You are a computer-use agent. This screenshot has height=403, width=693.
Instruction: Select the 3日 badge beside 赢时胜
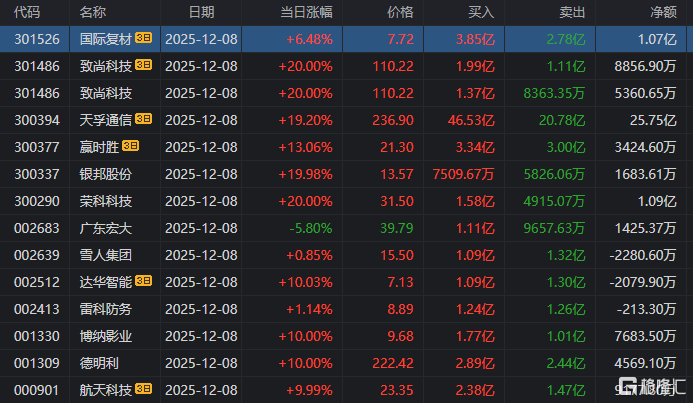130,147
